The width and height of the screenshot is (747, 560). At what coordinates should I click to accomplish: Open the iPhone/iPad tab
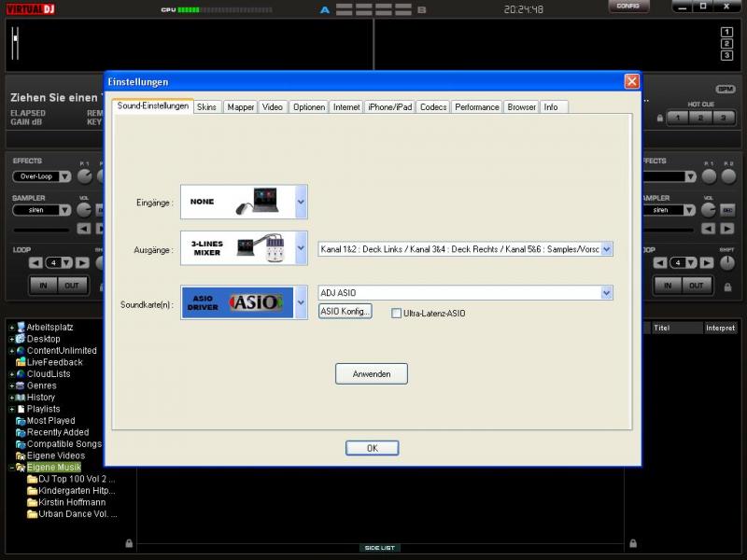[389, 107]
